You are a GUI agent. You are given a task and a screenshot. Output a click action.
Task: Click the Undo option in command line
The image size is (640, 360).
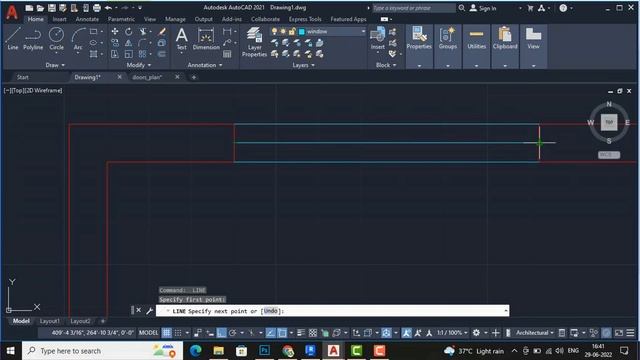click(x=271, y=311)
